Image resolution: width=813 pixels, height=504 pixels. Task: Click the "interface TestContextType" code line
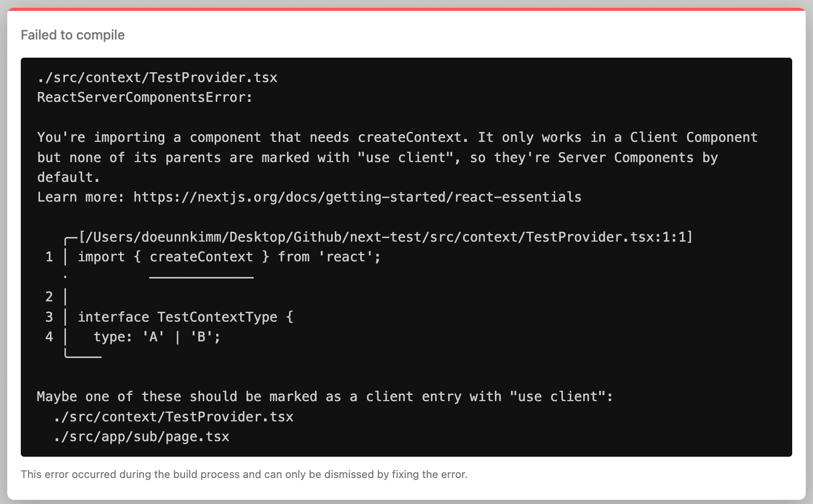(x=185, y=317)
